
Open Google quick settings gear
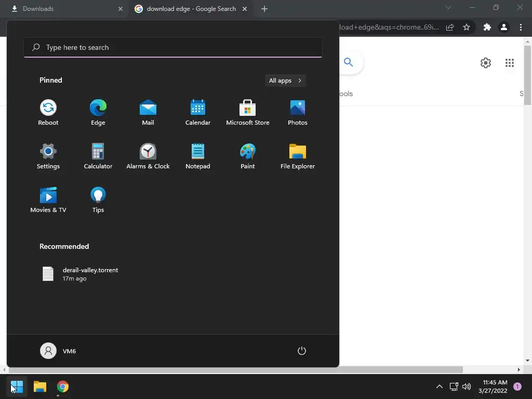(x=486, y=63)
